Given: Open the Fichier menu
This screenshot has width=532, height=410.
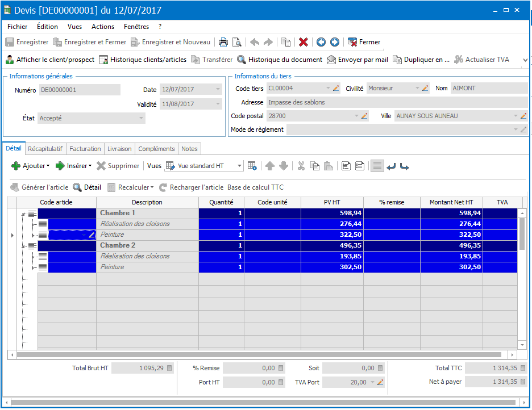Looking at the screenshot, I should [17, 27].
